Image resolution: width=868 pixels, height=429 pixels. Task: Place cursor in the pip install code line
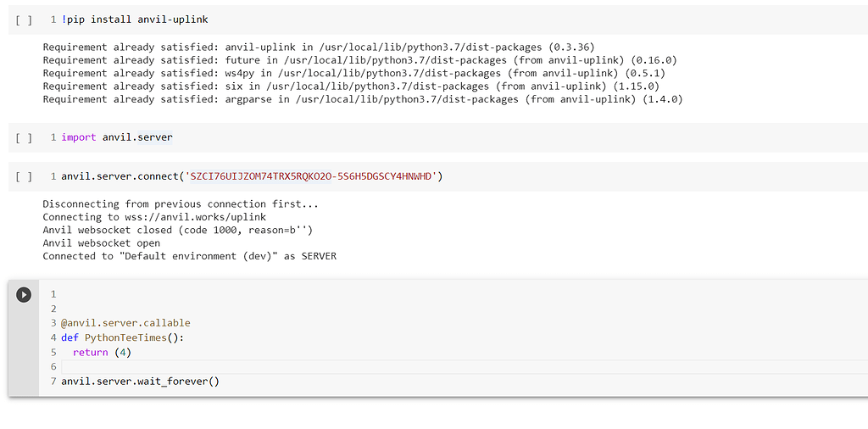point(135,19)
